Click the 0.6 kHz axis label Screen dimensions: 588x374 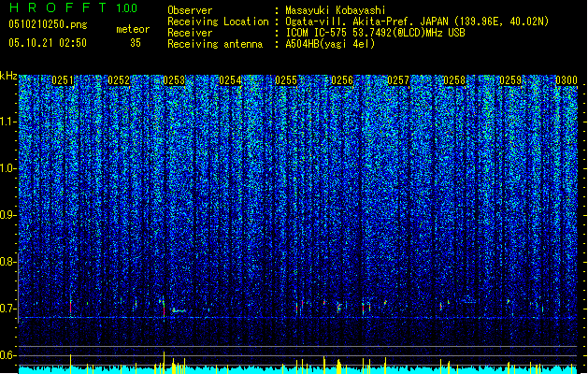click(7, 355)
